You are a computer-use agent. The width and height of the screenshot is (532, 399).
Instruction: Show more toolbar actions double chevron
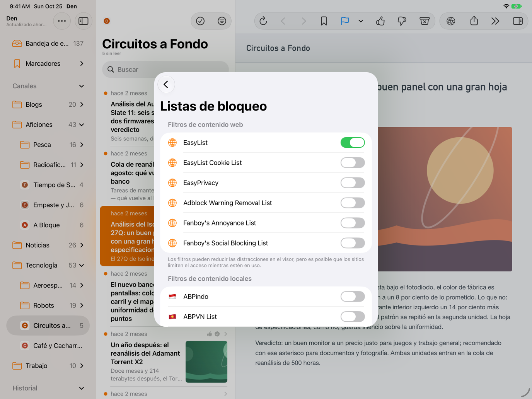(495, 21)
